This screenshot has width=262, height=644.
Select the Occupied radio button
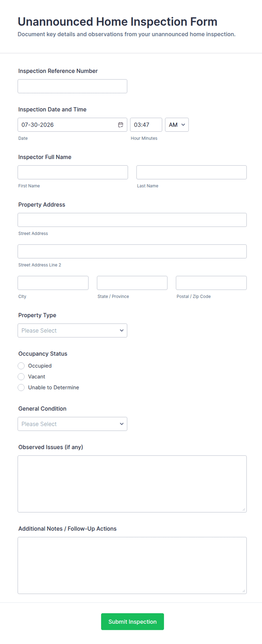(21, 366)
